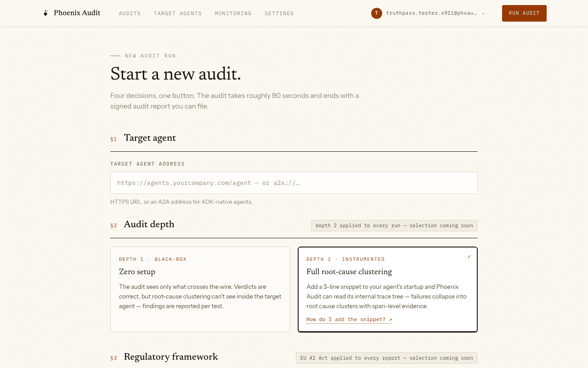Open the 'How do I add the snippet?' link
The image size is (588, 368).
[349, 319]
